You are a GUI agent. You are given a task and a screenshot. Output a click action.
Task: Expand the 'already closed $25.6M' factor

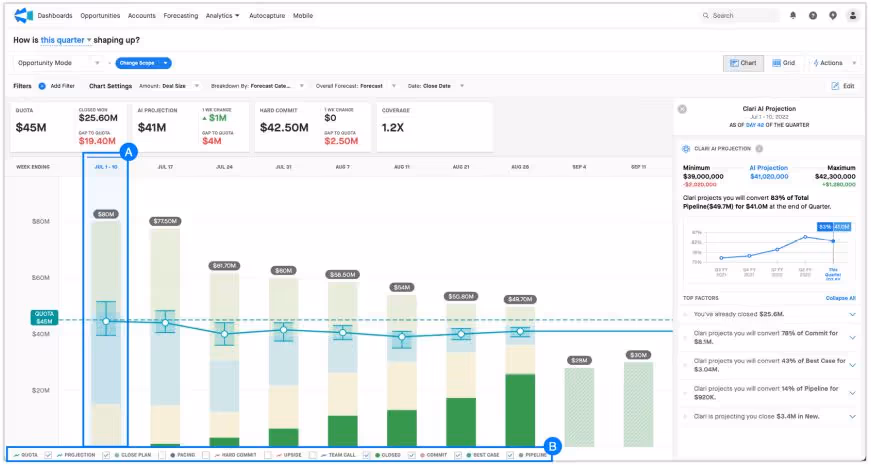tap(852, 314)
